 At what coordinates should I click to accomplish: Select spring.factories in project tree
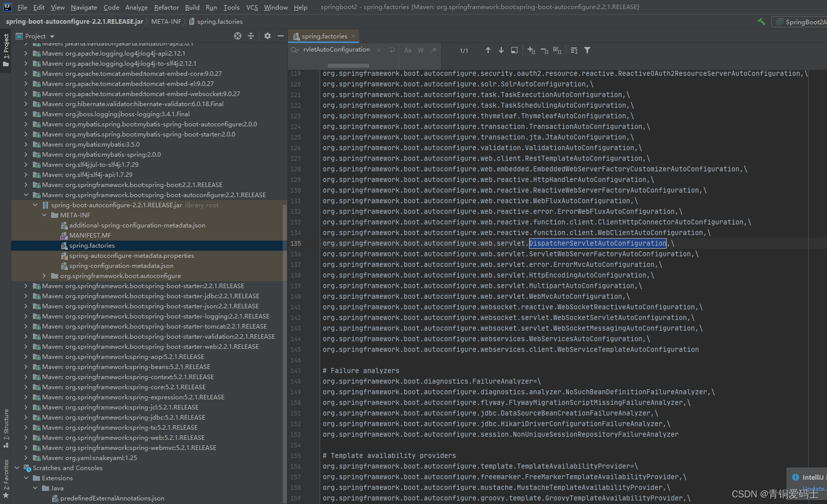pos(92,245)
